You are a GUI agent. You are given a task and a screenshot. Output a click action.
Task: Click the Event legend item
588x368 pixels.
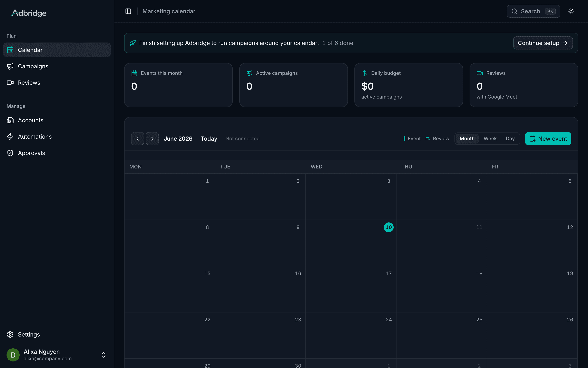[412, 138]
